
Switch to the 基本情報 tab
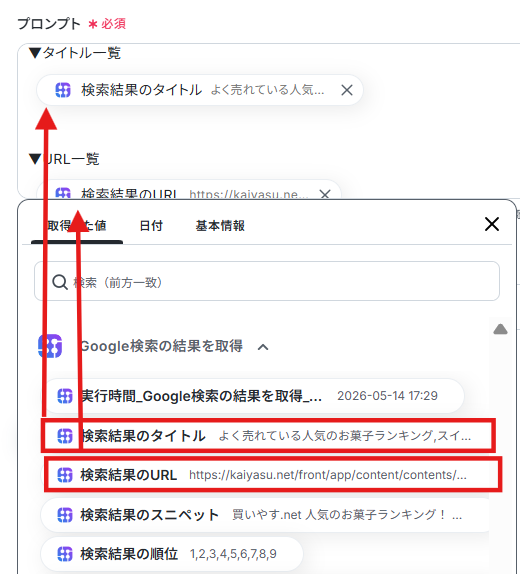coord(220,226)
